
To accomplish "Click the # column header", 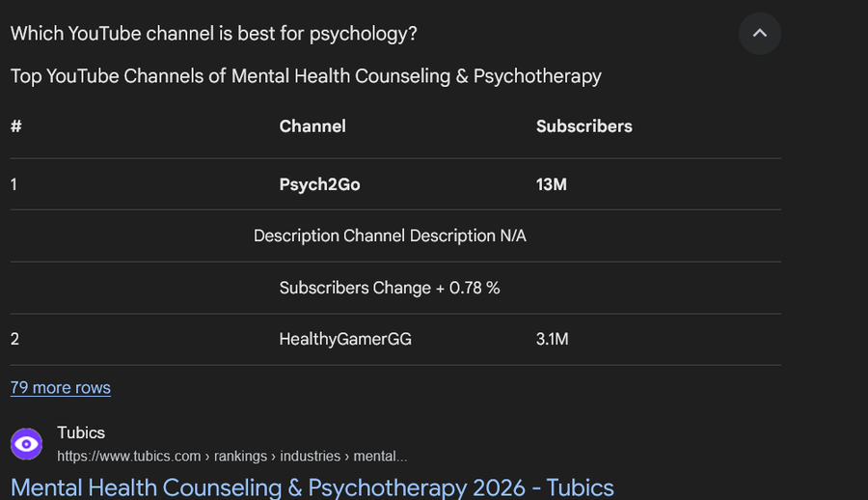I will (x=15, y=126).
